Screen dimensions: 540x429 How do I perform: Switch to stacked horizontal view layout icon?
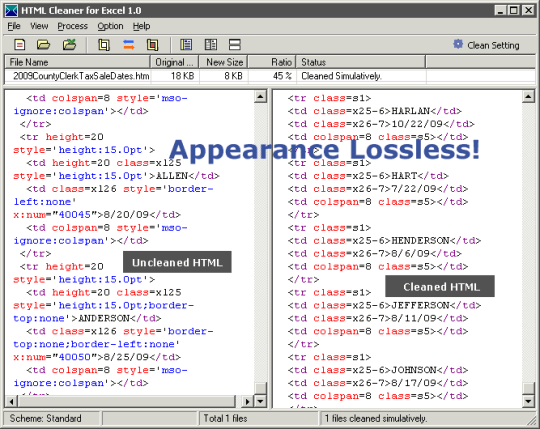pos(235,45)
